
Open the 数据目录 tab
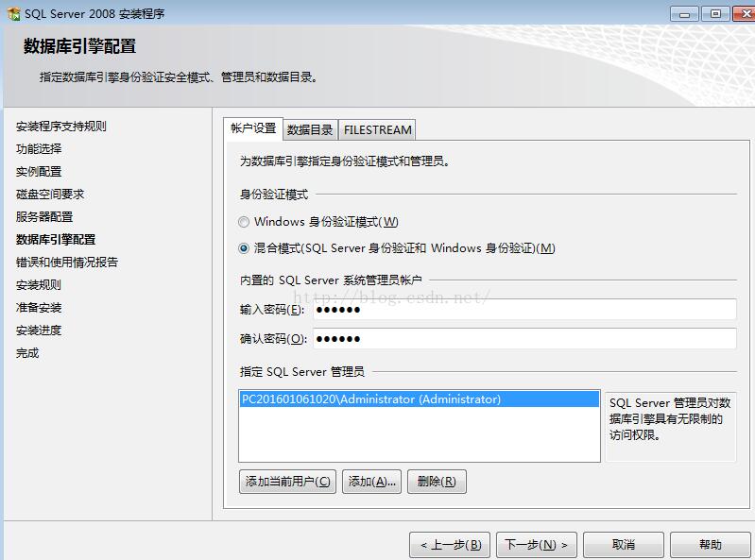tap(310, 130)
